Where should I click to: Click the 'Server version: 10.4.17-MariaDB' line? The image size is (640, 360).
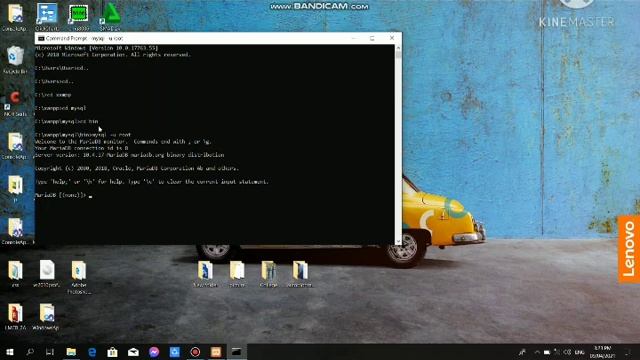coord(129,155)
